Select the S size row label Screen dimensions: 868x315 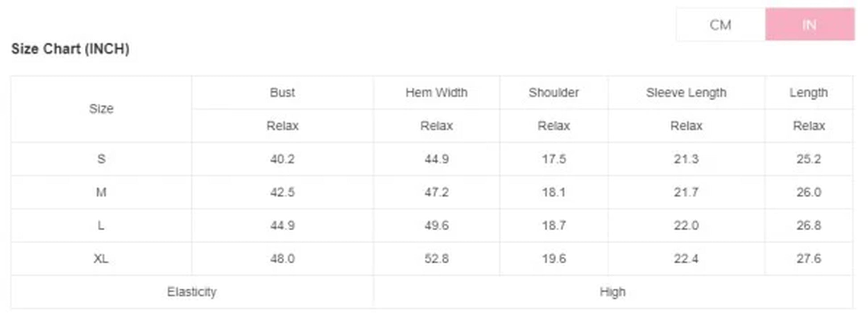click(101, 159)
